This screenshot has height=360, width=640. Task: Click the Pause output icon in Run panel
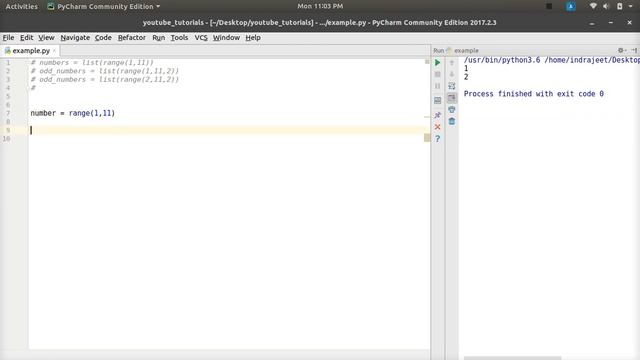[438, 86]
